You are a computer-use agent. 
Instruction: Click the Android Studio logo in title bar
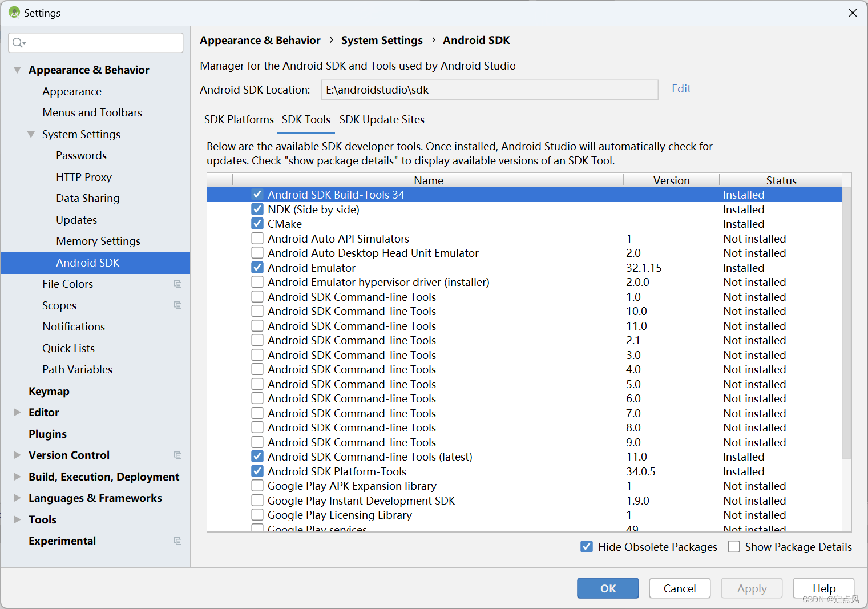point(14,13)
